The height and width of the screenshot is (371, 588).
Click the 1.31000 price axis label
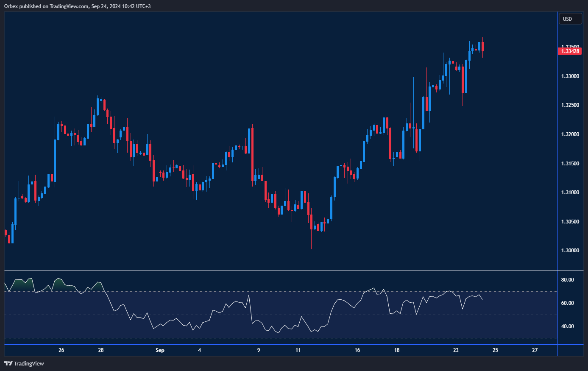pos(570,192)
